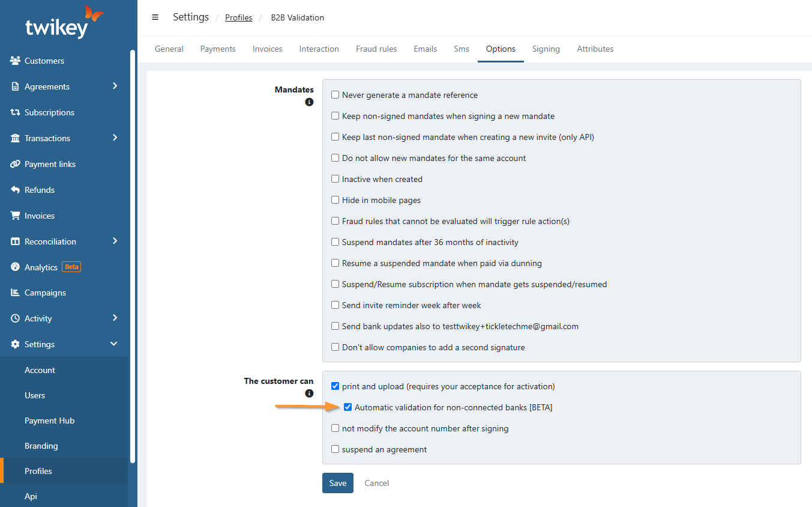The height and width of the screenshot is (507, 812).
Task: Click the Invoices shopping cart icon
Action: coord(15,216)
